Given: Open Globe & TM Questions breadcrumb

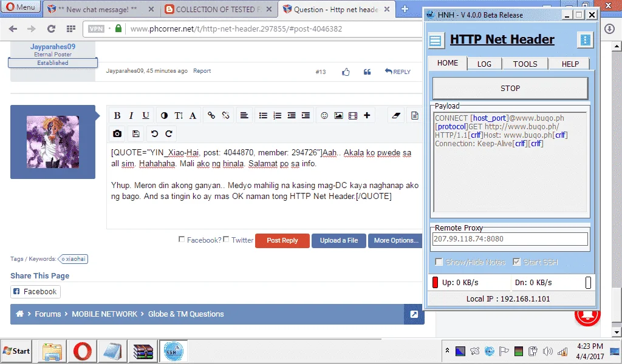Looking at the screenshot, I should [186, 314].
